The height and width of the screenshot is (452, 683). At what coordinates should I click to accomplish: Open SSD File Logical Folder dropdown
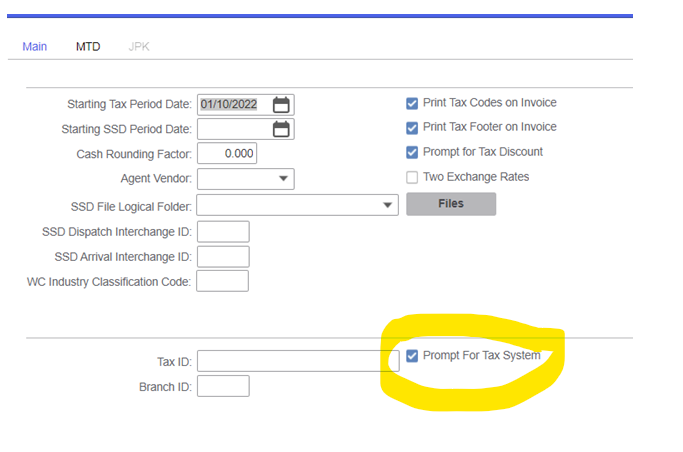point(388,205)
